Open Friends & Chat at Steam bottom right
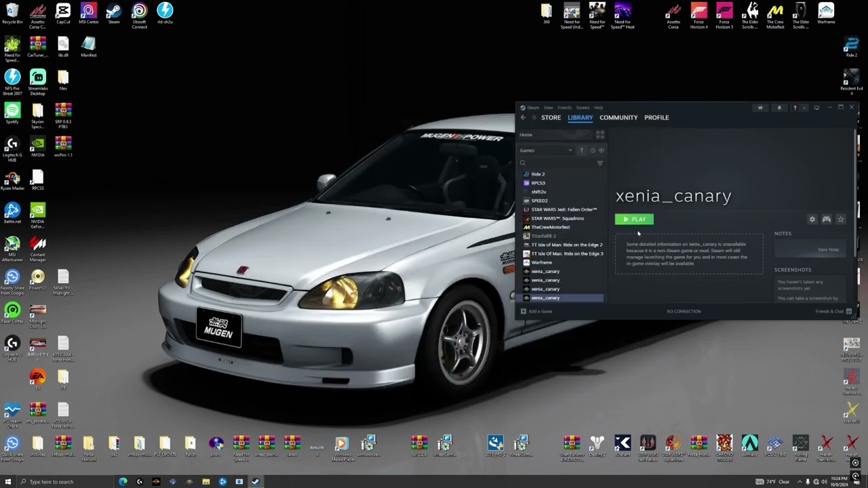 [x=833, y=311]
